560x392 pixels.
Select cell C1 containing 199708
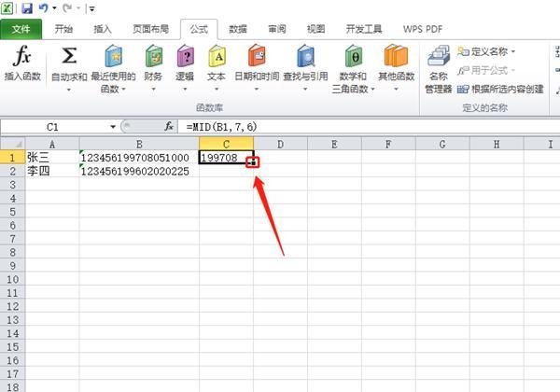coord(226,158)
